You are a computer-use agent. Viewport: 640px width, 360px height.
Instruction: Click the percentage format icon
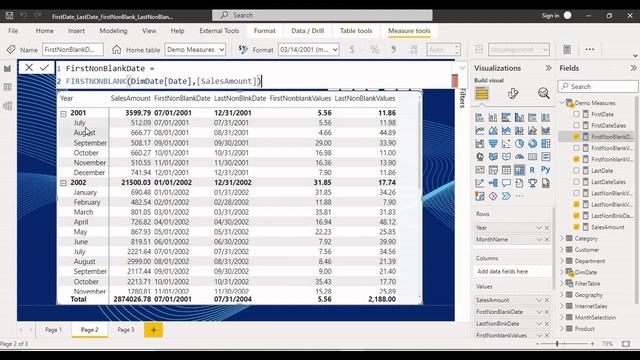[x=374, y=50]
